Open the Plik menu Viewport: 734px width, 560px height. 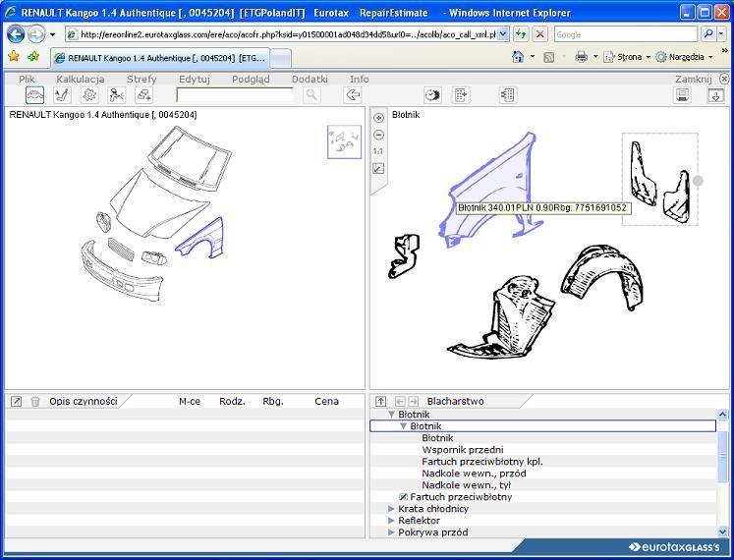coord(27,79)
